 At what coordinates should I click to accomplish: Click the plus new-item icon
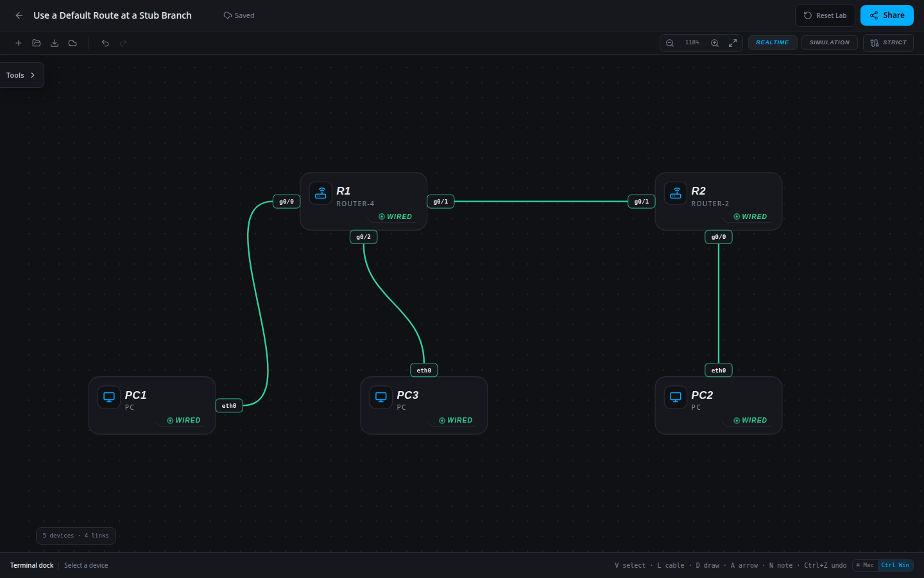19,43
